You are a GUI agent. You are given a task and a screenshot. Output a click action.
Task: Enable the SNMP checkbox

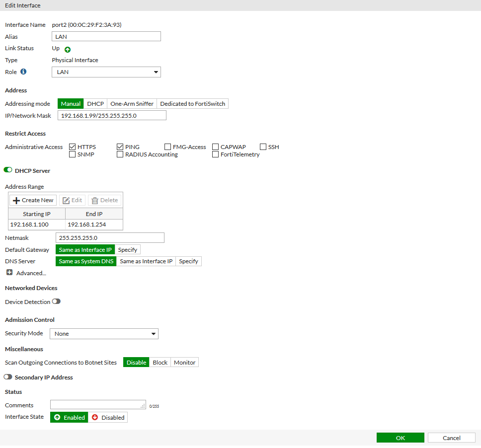coord(73,154)
